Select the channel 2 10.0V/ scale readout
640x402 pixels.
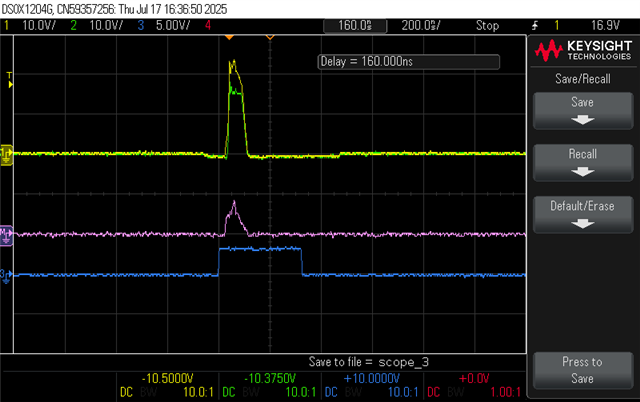click(x=106, y=26)
